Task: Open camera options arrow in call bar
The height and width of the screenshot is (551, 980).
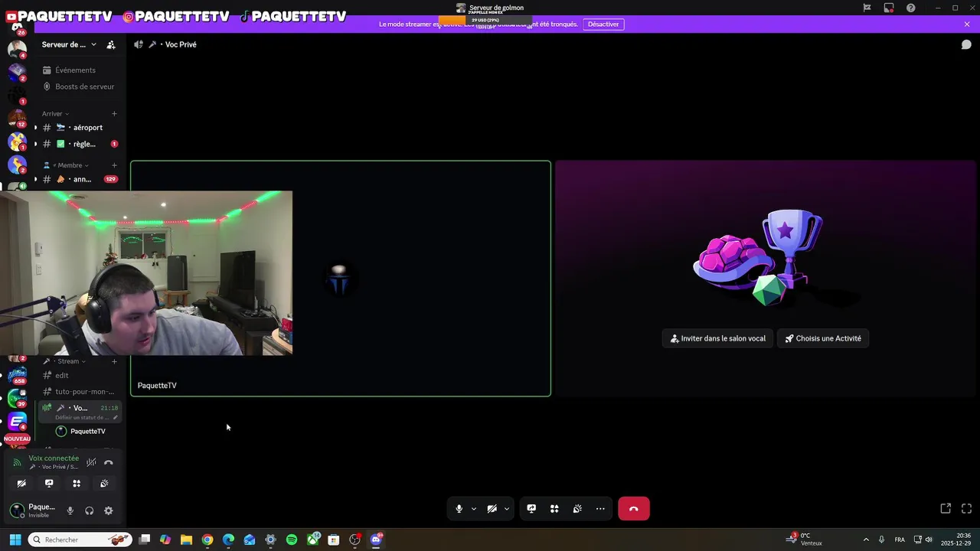Action: pyautogui.click(x=506, y=509)
